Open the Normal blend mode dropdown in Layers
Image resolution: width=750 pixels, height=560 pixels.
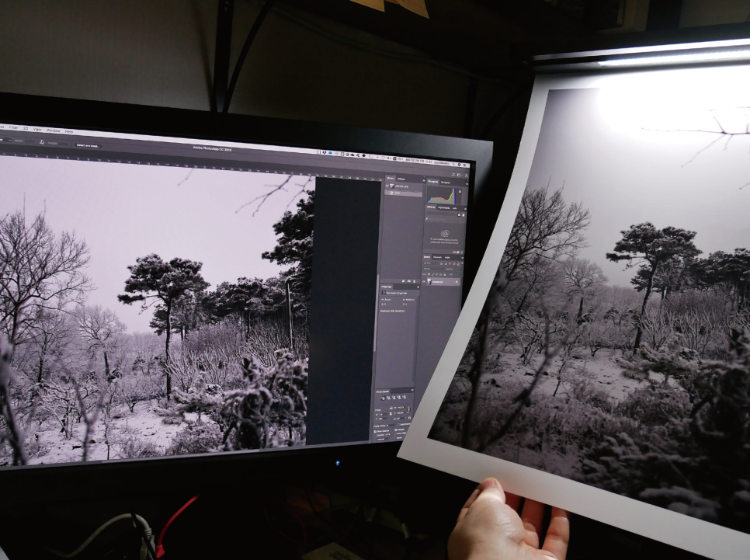[x=433, y=269]
